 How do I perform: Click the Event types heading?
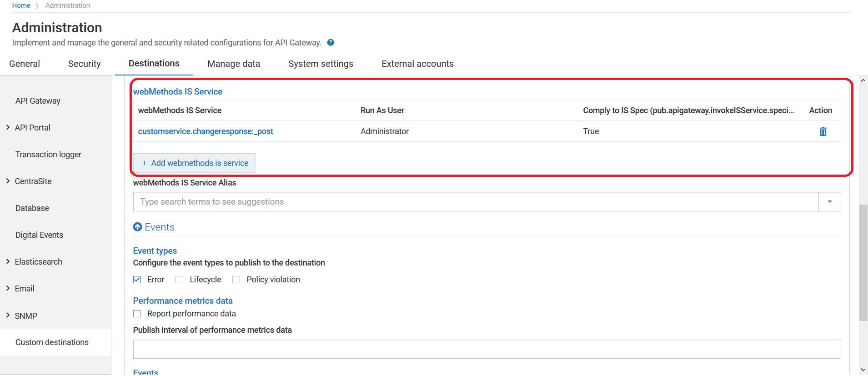(x=155, y=251)
